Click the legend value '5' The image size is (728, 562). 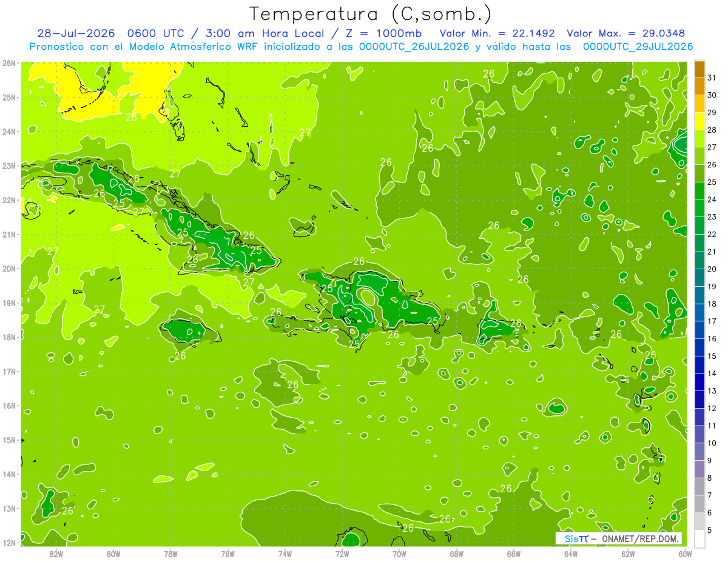pos(710,530)
